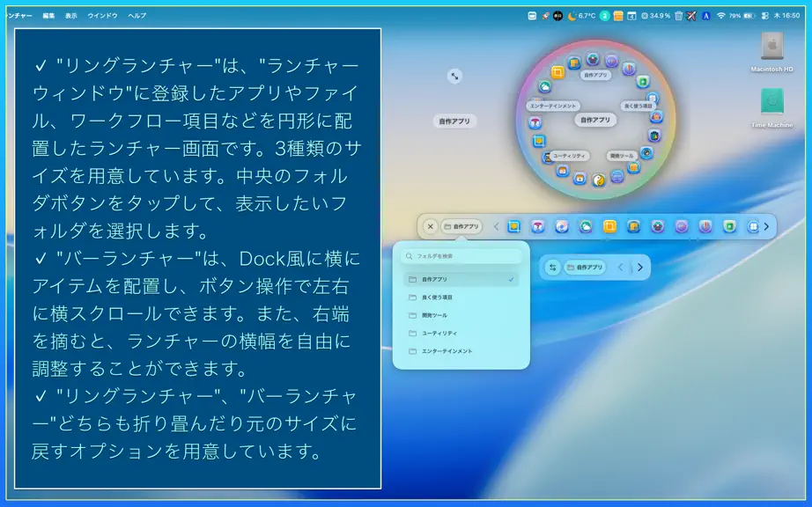Image resolution: width=812 pixels, height=507 pixels.
Task: Click the battery 79% status indicator
Action: click(x=741, y=16)
